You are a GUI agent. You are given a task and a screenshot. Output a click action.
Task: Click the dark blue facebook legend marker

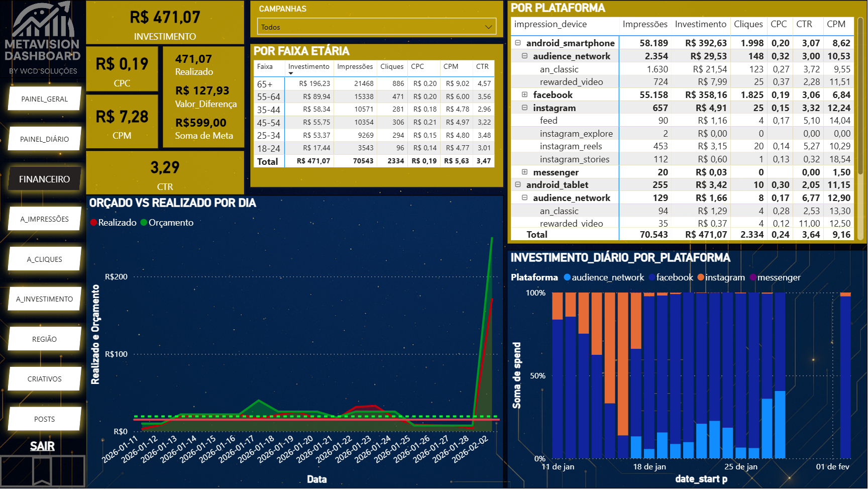pyautogui.click(x=652, y=277)
